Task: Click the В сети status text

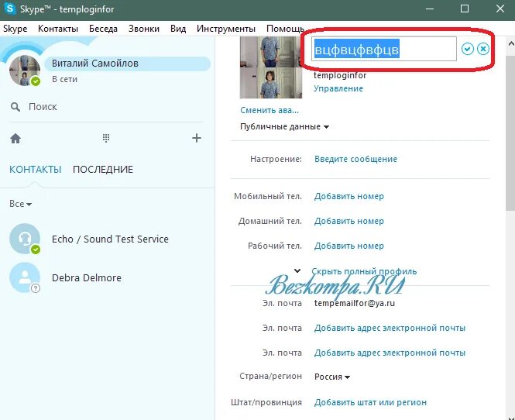Action: point(64,79)
